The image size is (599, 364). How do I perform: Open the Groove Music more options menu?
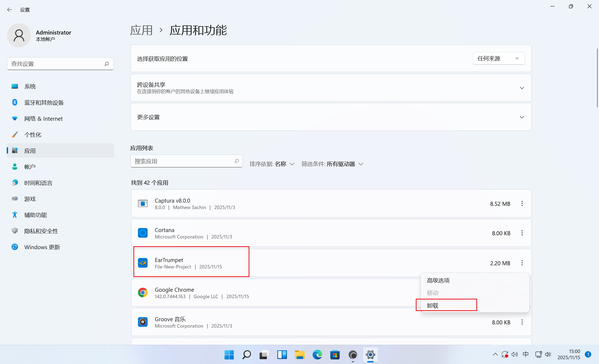pos(522,322)
